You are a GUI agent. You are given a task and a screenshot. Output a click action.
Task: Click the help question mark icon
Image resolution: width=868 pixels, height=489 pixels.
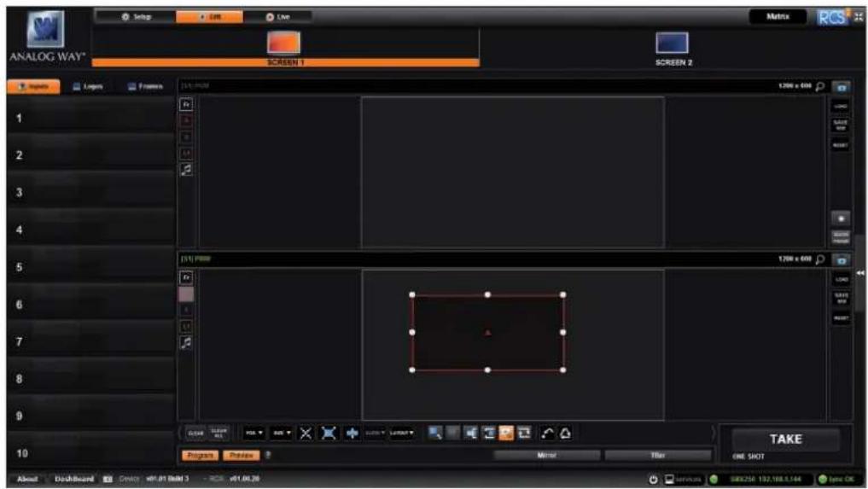point(268,455)
